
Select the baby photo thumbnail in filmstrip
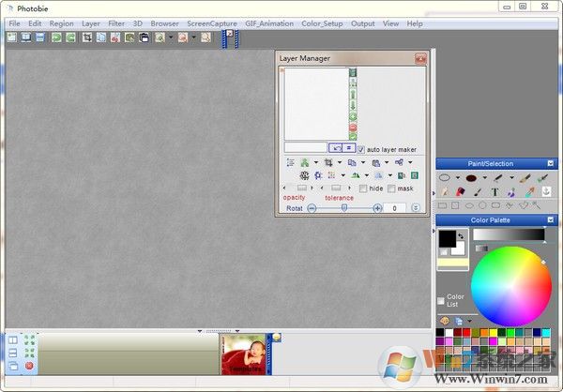244,354
